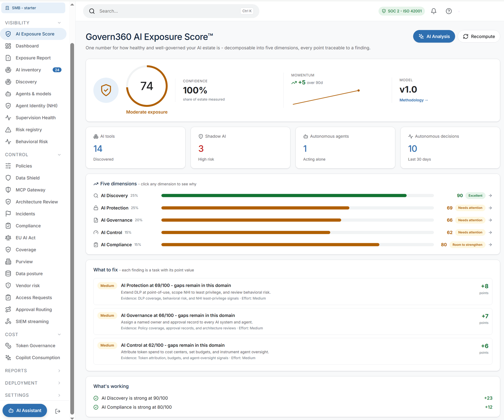Open the Autonomous decisions card
Image resolution: width=504 pixels, height=420 pixels.
[x=450, y=148]
